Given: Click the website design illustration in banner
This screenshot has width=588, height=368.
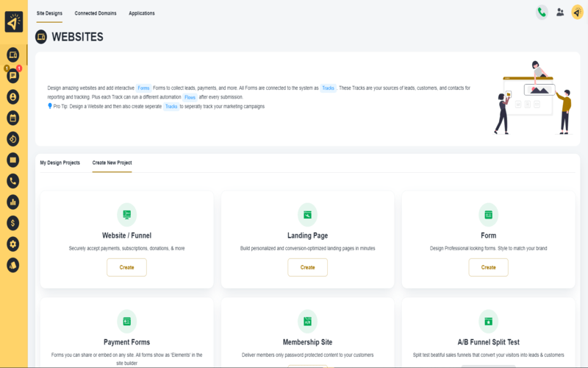Looking at the screenshot, I should tap(533, 98).
